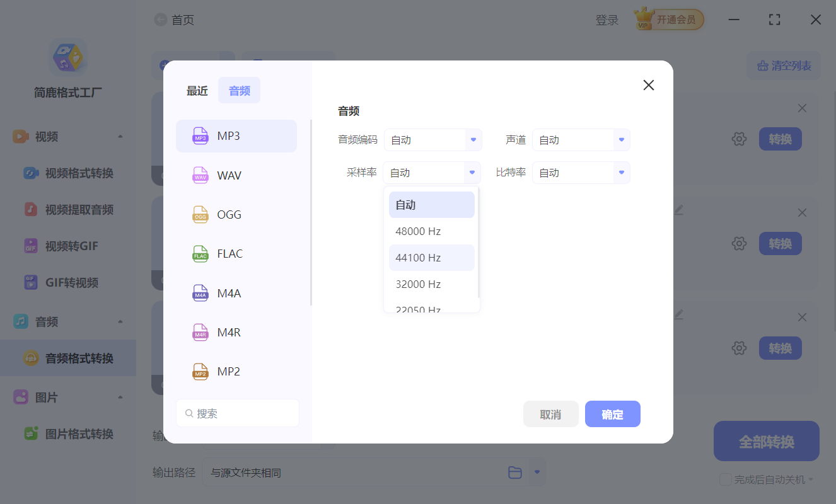Open GIF转视频 in the sidebar
Image resolution: width=836 pixels, height=504 pixels.
pos(68,282)
